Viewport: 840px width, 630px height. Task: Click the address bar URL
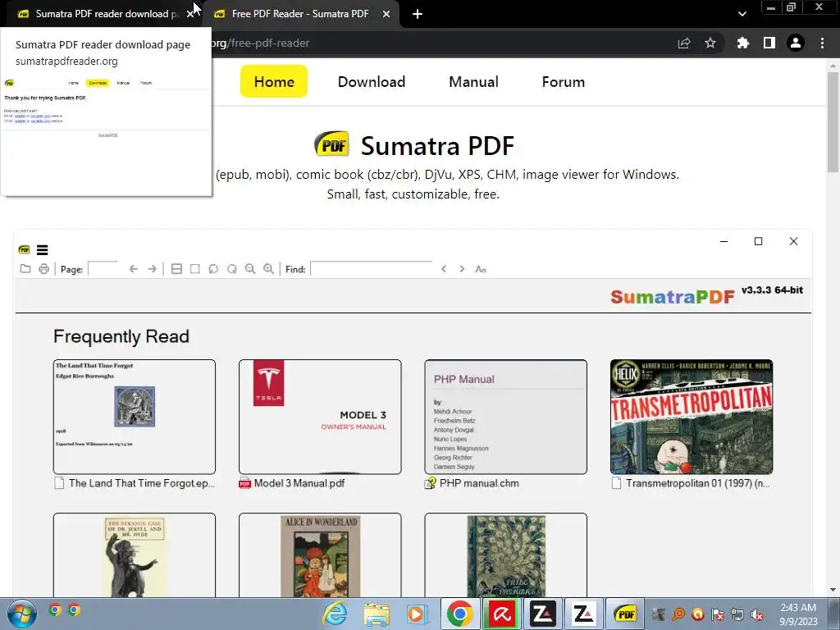260,43
